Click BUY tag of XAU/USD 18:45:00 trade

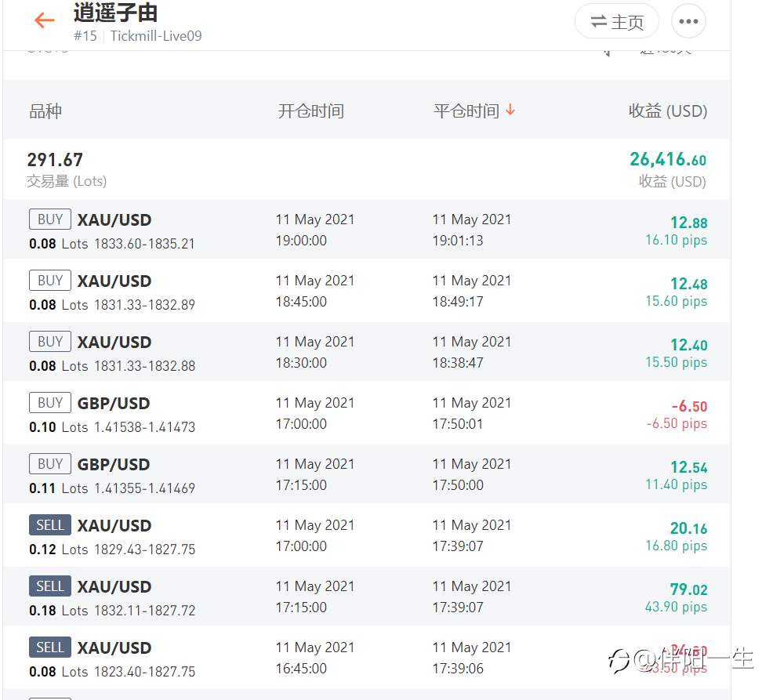coord(50,281)
